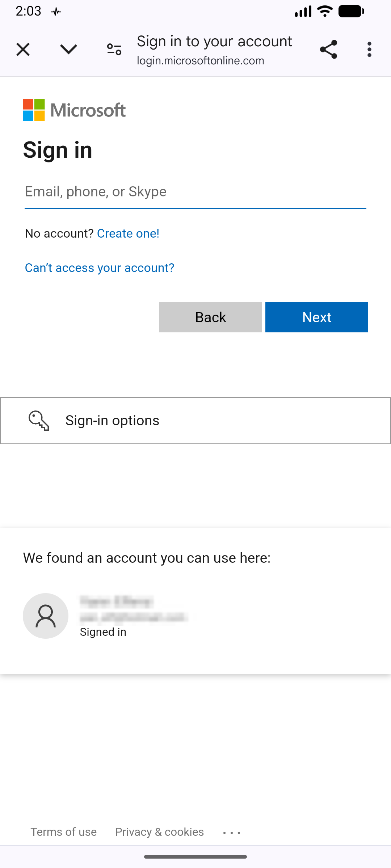Image resolution: width=391 pixels, height=868 pixels.
Task: Tap the login.microsoftonline.com URL
Action: [200, 61]
